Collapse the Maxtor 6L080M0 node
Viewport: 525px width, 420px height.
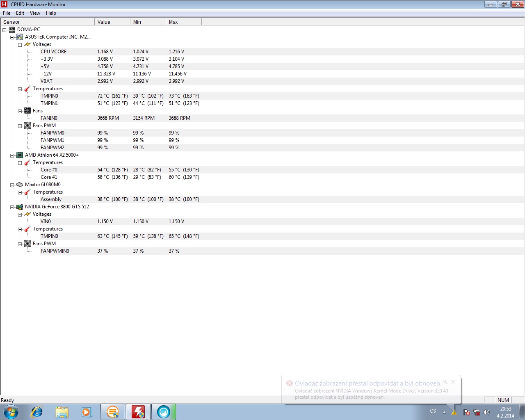pyautogui.click(x=12, y=185)
